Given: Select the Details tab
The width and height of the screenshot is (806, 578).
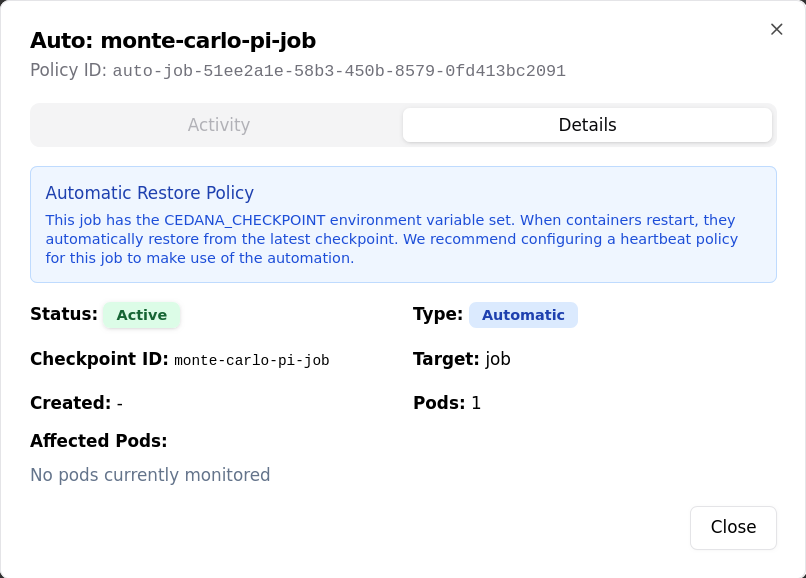Looking at the screenshot, I should pos(587,125).
